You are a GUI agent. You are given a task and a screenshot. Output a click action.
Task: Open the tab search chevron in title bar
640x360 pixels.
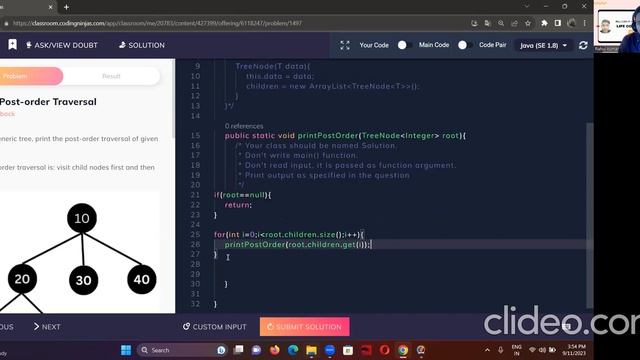coord(527,7)
